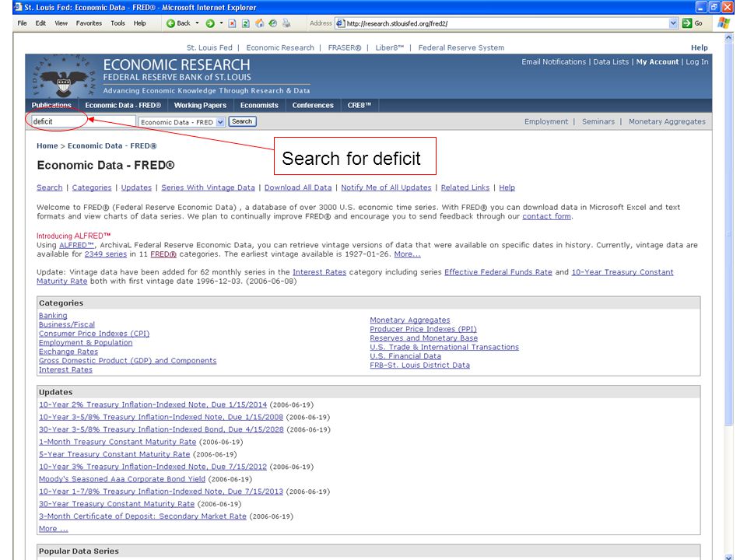Select the Publications nav tab
The width and height of the screenshot is (747, 560).
click(x=51, y=105)
